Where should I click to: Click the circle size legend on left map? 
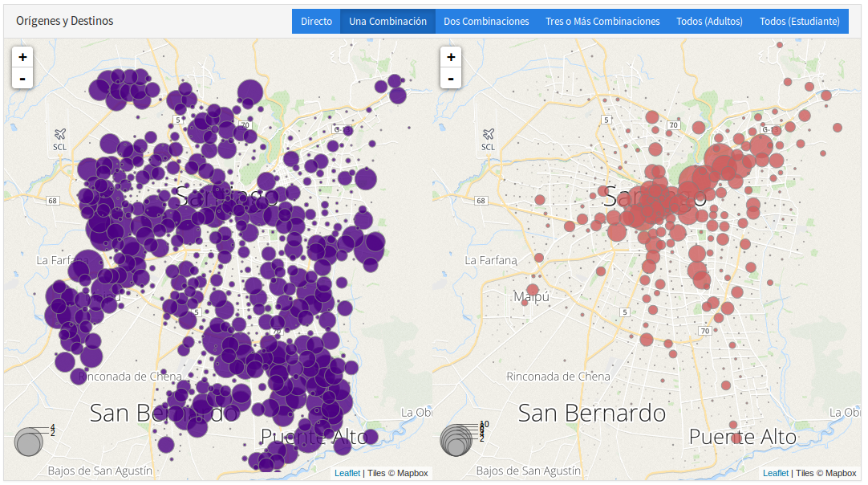33,439
